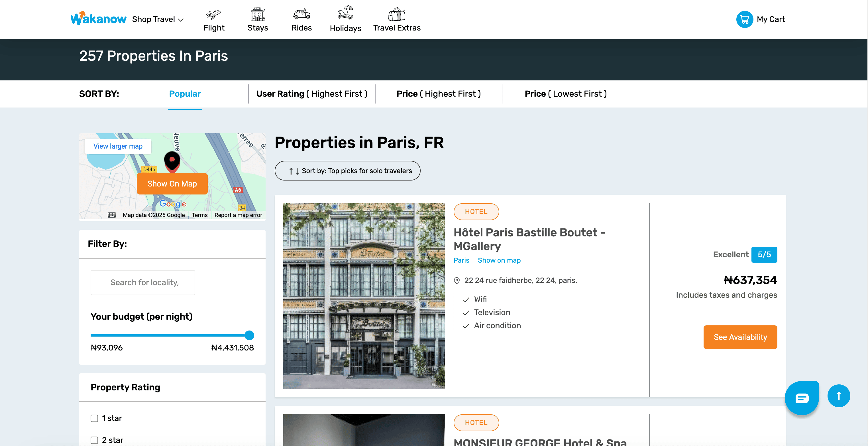Enable the 1 star property rating filter
The width and height of the screenshot is (868, 446).
(x=94, y=418)
